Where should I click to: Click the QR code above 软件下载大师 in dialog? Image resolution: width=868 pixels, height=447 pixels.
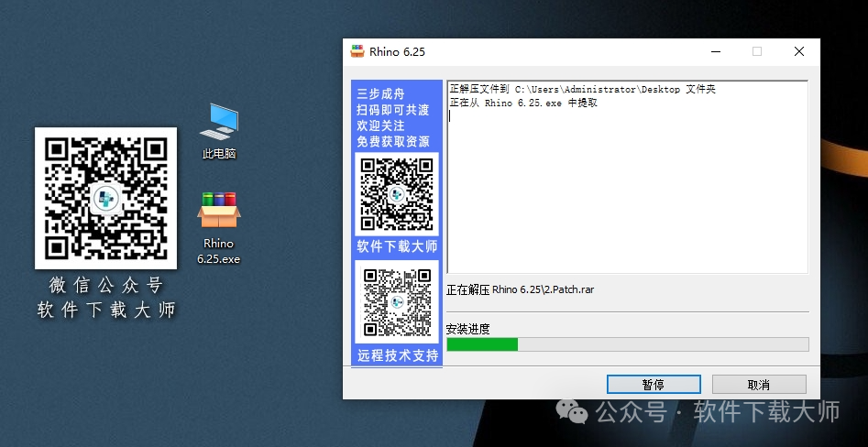(x=396, y=194)
